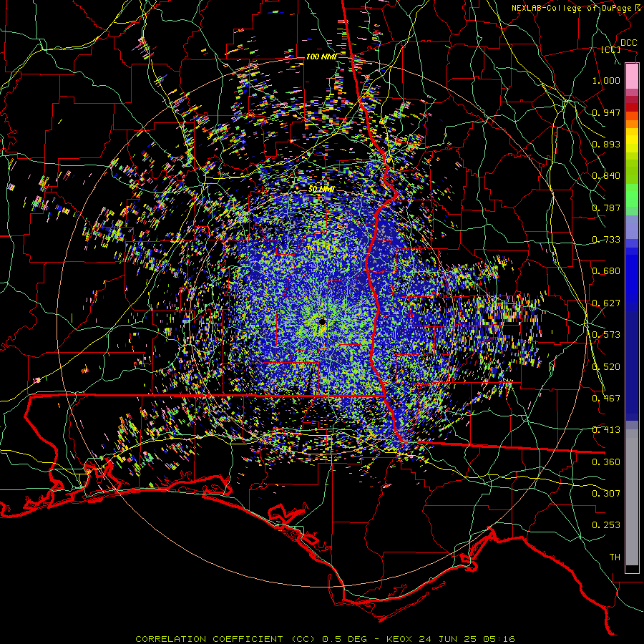Click the 0.893 legend value

[606, 144]
